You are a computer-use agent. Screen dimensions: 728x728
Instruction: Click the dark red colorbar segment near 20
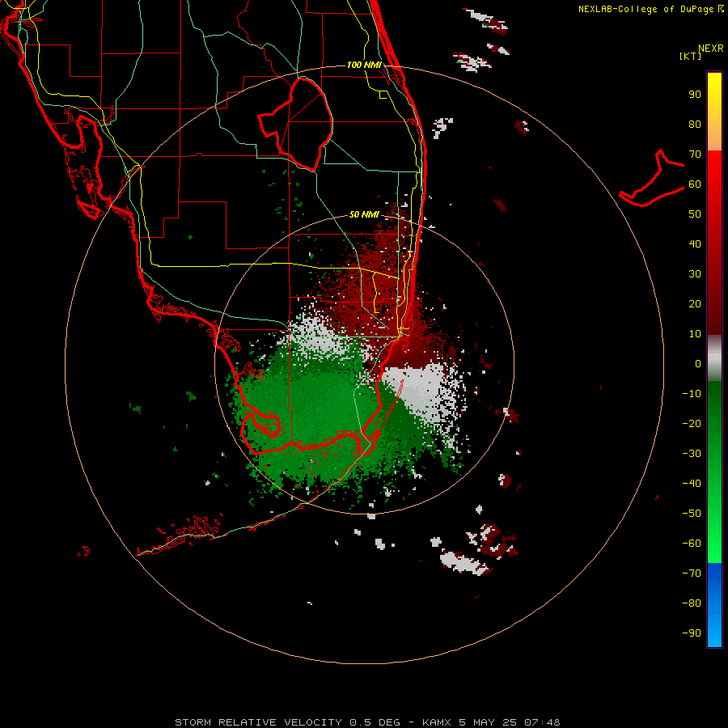point(714,304)
